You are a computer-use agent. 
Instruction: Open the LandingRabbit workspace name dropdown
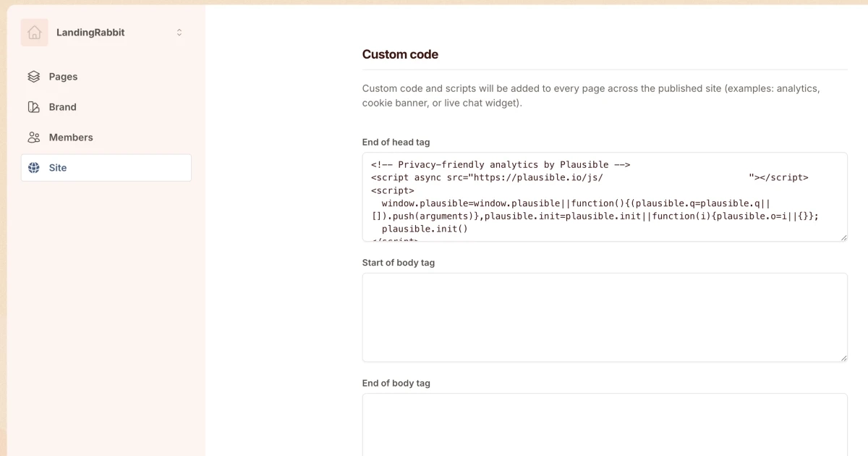click(90, 33)
